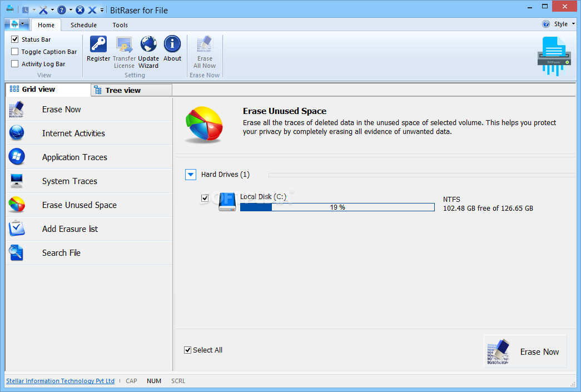Select Application Traces in the sidebar
Screen dimensions: 581x392
[90, 157]
